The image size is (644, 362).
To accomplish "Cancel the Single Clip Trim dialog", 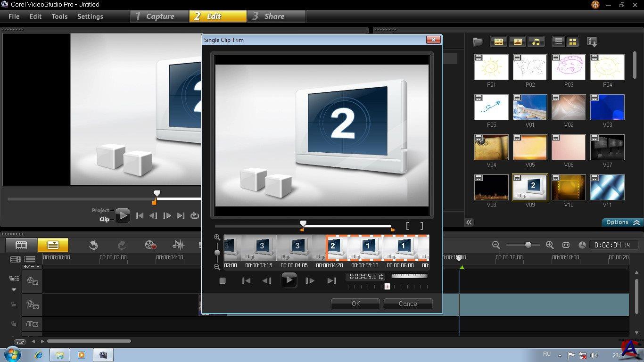I will tap(408, 304).
